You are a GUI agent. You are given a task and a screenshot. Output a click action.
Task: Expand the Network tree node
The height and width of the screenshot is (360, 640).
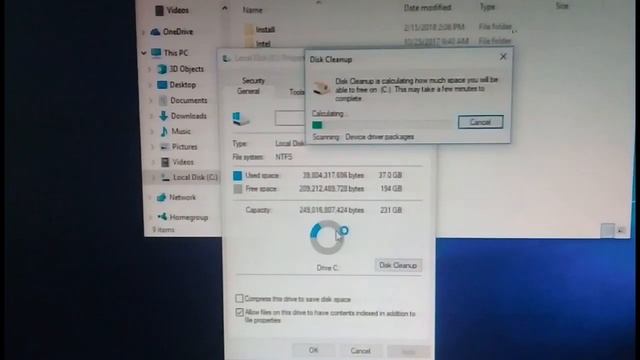pos(150,198)
